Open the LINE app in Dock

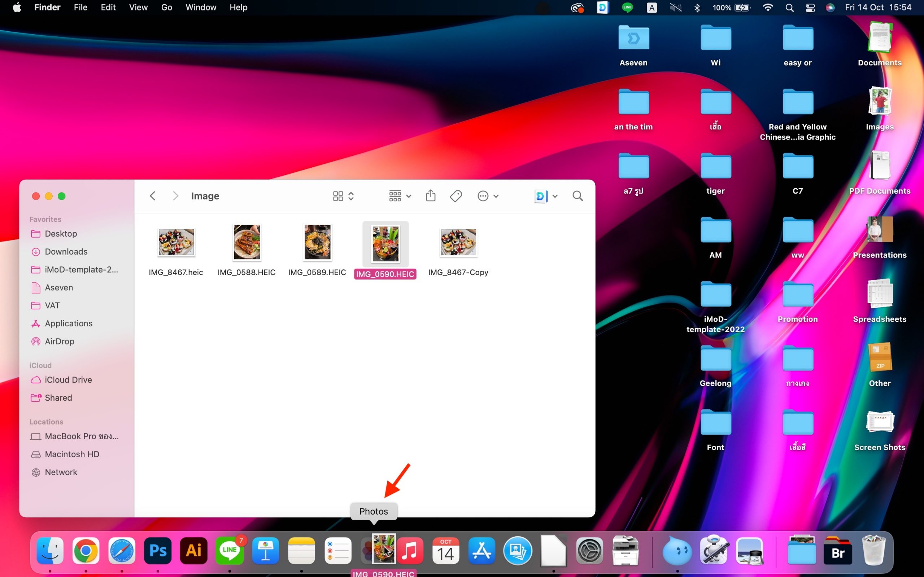(x=230, y=551)
